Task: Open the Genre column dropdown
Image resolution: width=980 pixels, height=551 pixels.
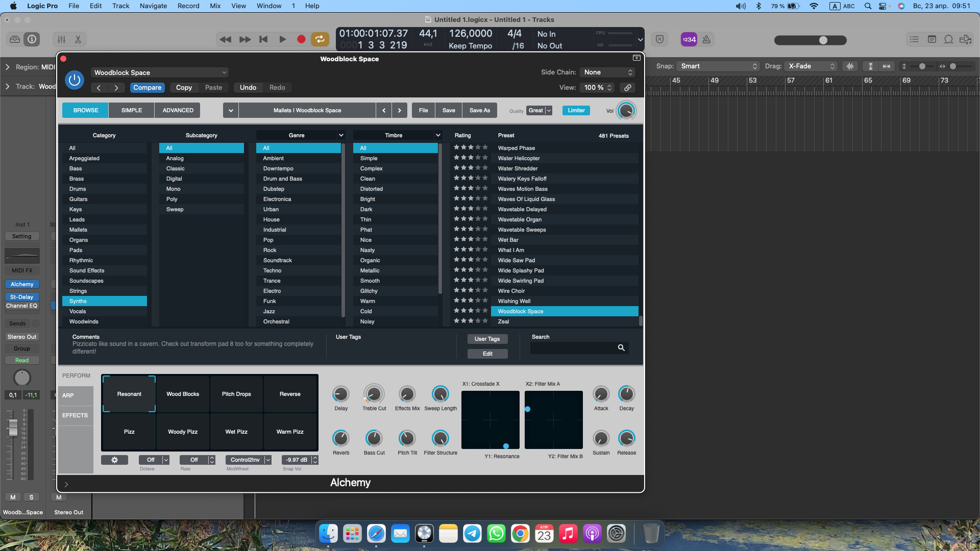Action: 340,135
